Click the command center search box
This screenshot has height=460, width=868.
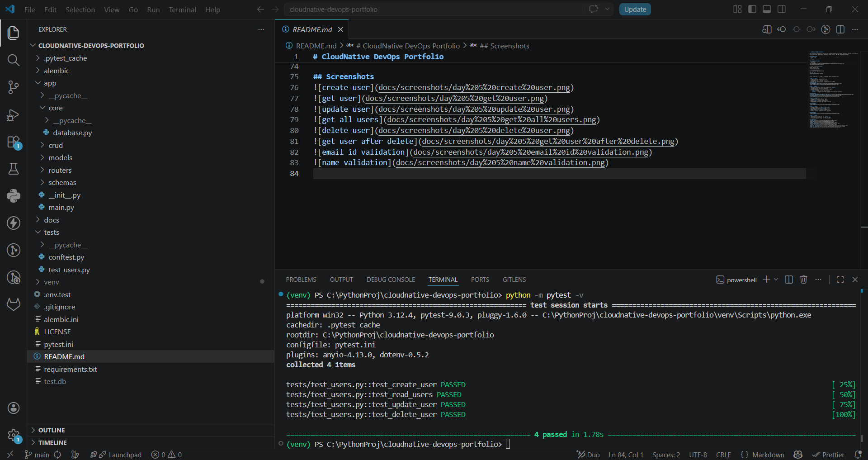tap(434, 9)
